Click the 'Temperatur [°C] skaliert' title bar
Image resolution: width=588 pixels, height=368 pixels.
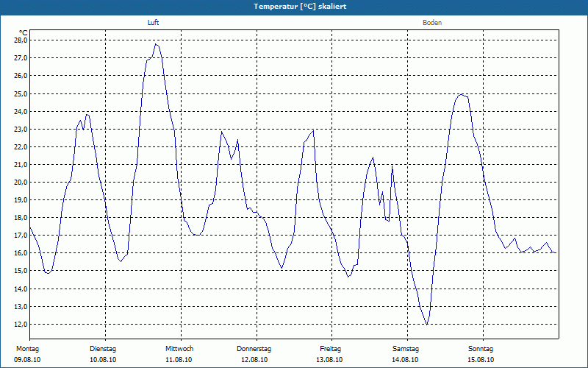coord(294,7)
